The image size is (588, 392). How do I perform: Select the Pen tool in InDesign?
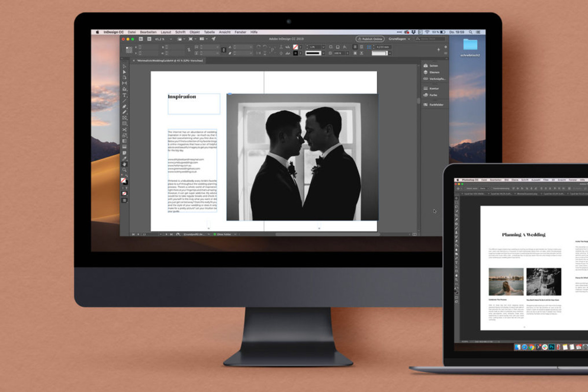[x=124, y=106]
